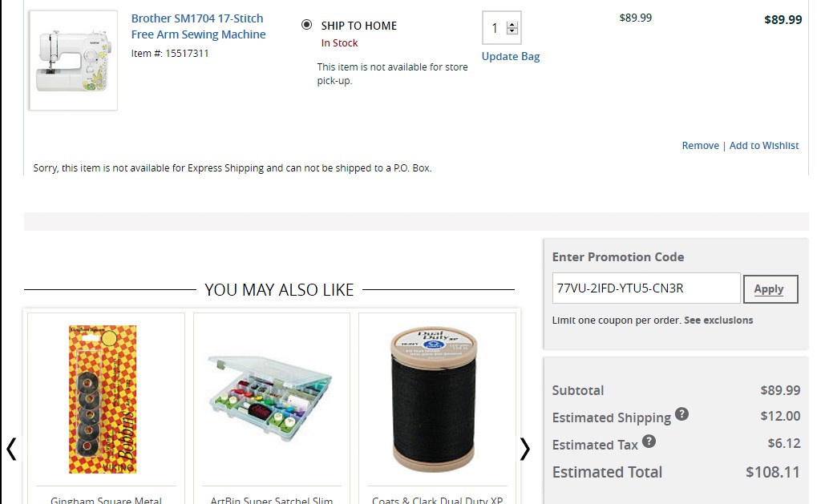
Task: Click the Estimated Shipping help question mark
Action: pos(682,414)
